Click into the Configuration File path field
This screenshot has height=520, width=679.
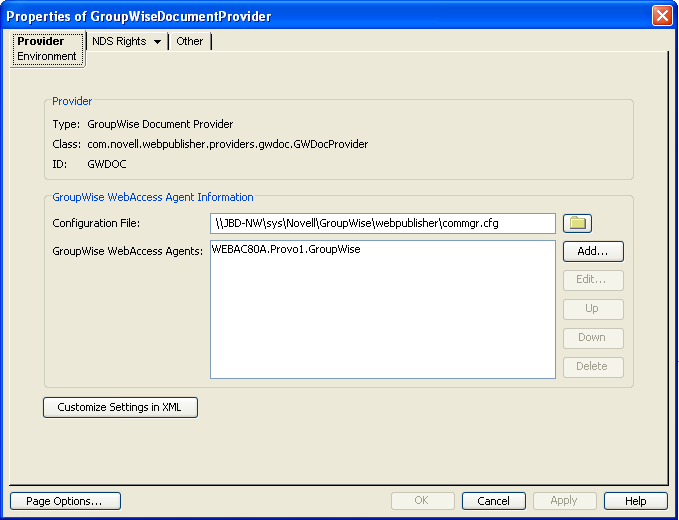(x=383, y=223)
